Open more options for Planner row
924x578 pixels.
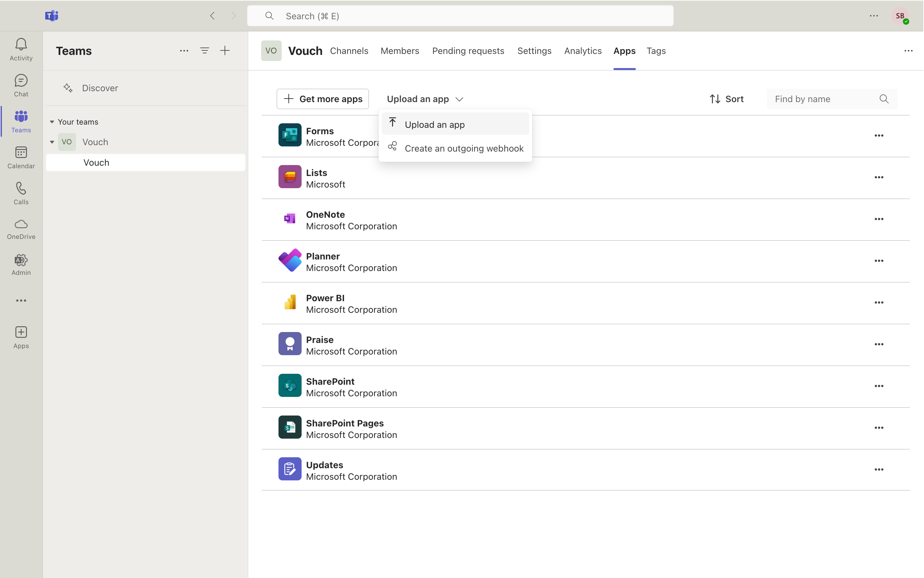point(879,260)
